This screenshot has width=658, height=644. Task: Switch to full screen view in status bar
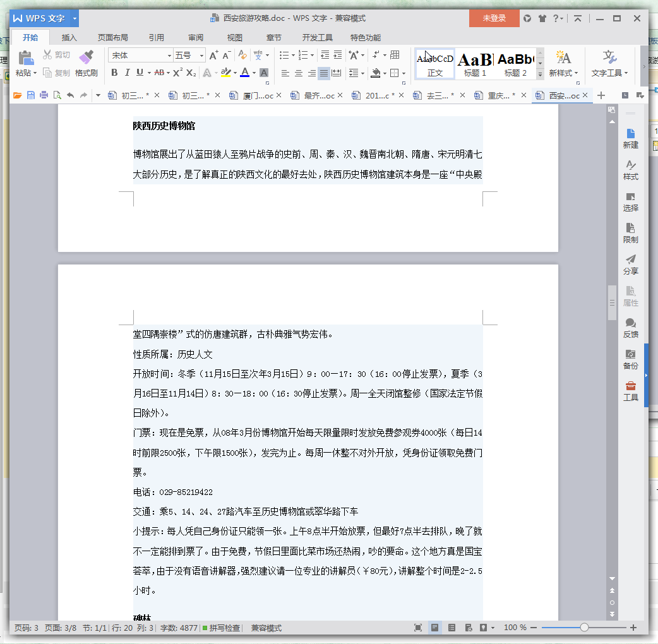(418, 628)
